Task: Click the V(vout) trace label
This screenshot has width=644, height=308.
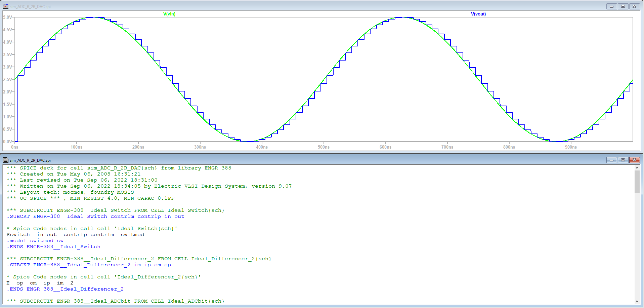Action: tap(478, 14)
